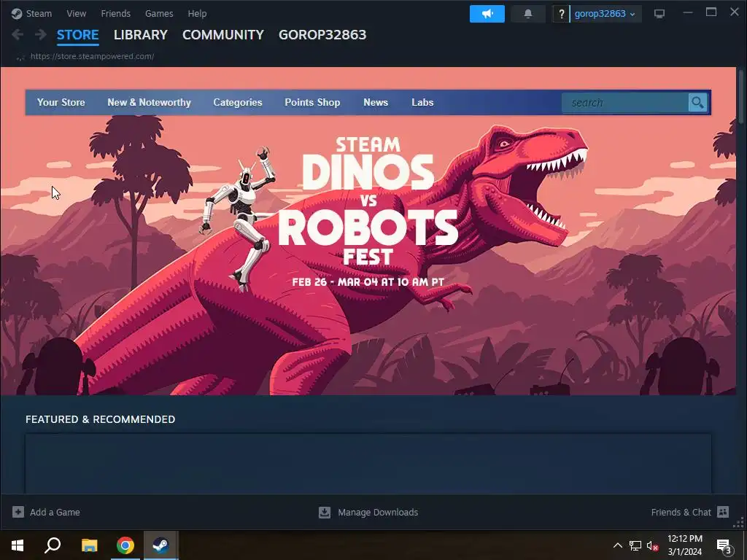Click the muted volume tray icon

(652, 545)
